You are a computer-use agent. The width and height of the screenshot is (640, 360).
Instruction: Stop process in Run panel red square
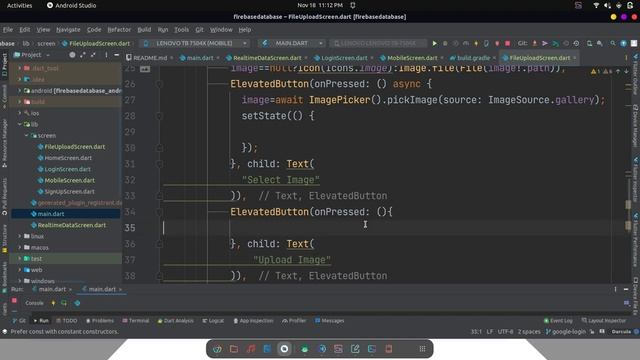[14, 301]
